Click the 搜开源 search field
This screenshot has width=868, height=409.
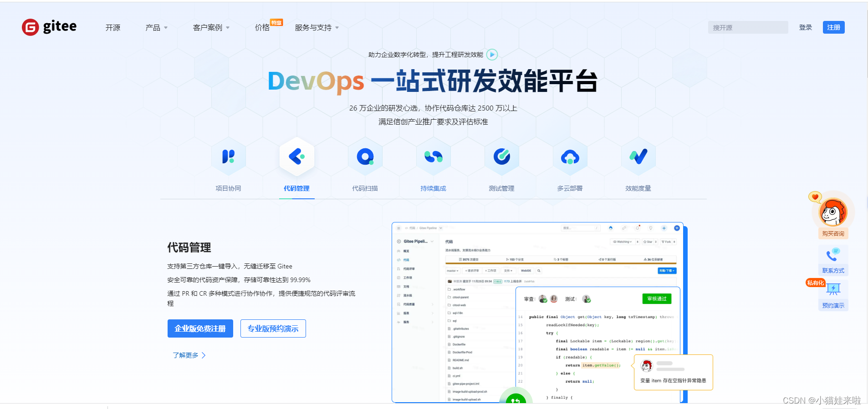click(748, 27)
